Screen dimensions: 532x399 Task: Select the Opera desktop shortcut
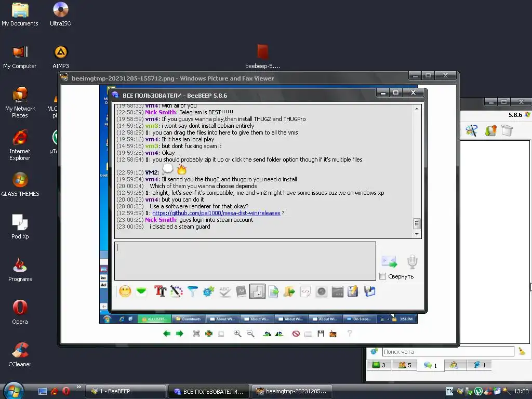click(20, 312)
